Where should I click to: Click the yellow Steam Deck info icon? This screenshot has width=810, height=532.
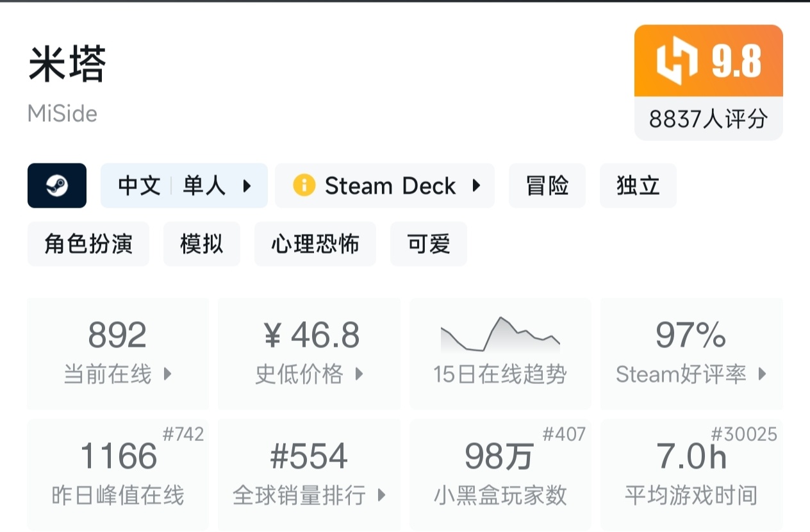pos(304,186)
